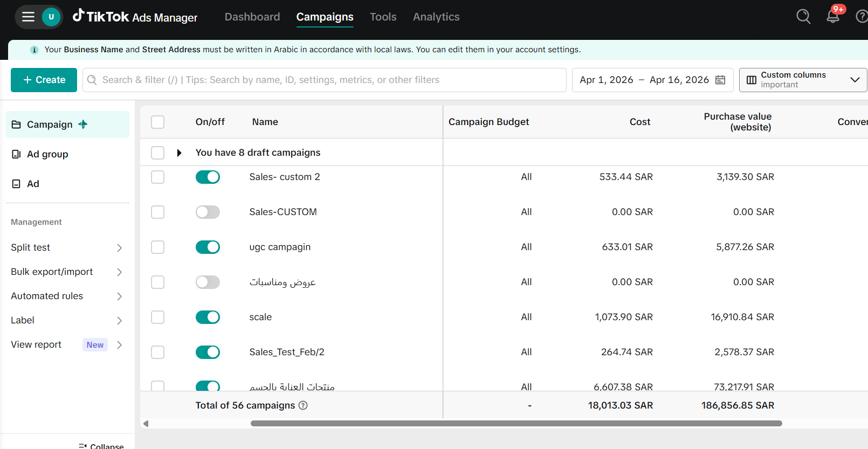The width and height of the screenshot is (868, 449).
Task: Open the ugc campagin campaign name
Action: pos(280,247)
